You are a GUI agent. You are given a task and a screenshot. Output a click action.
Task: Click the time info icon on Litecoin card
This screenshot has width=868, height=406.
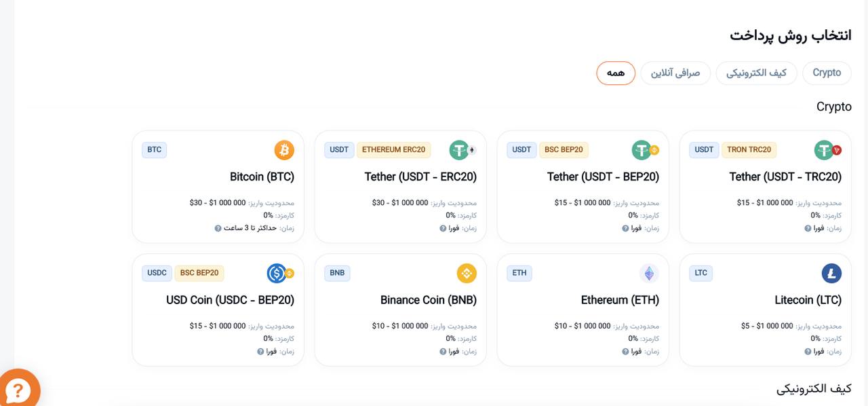[x=808, y=352]
